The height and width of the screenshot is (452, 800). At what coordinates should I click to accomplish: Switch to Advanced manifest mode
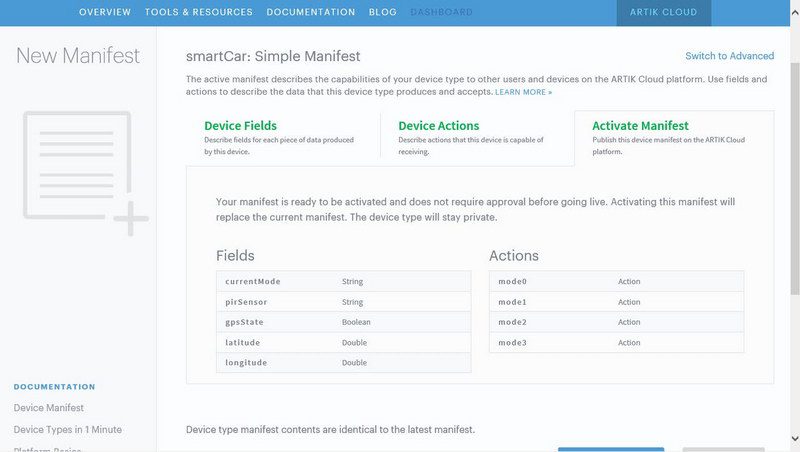tap(729, 56)
